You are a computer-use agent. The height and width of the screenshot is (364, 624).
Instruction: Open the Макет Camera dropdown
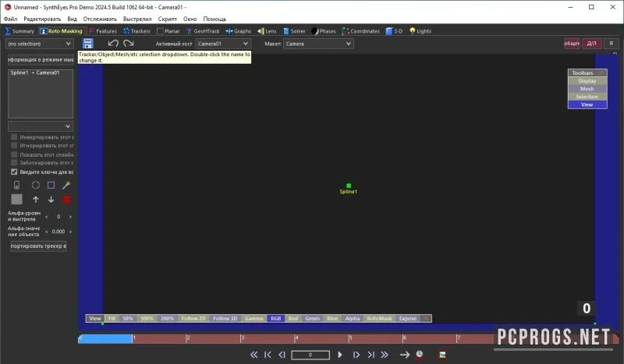(x=318, y=44)
